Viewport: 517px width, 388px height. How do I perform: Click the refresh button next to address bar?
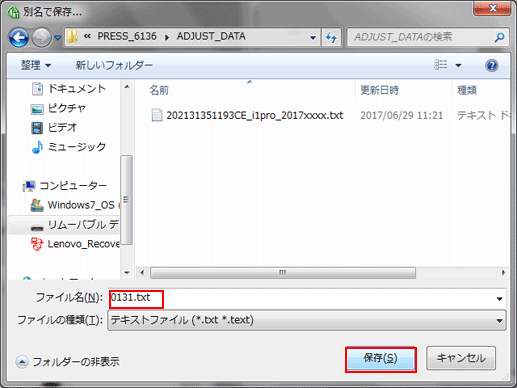pos(331,37)
